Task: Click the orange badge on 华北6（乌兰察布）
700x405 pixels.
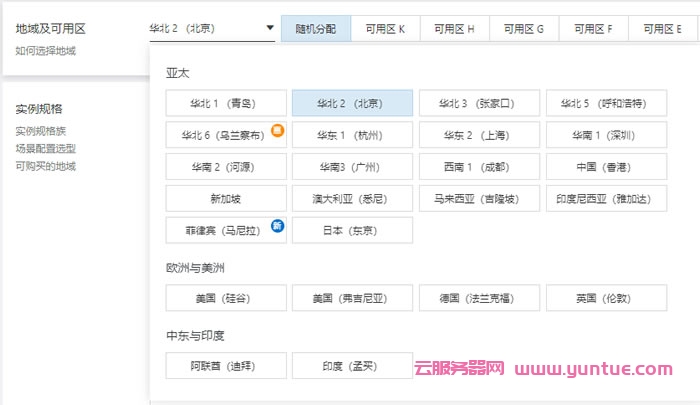Action: pyautogui.click(x=278, y=130)
